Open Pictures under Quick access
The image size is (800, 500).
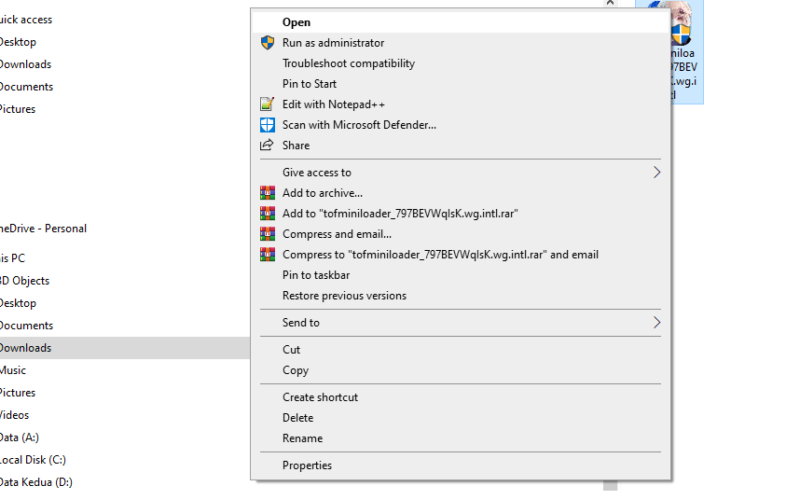click(x=17, y=109)
